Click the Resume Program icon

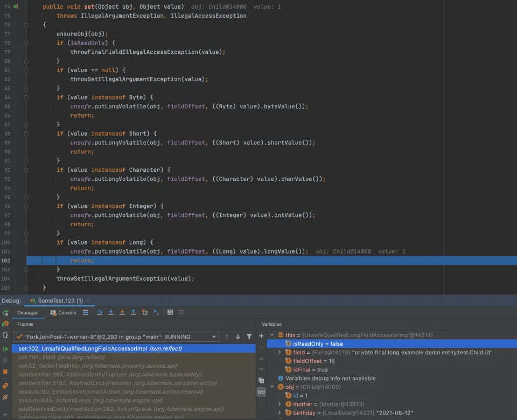[5, 349]
